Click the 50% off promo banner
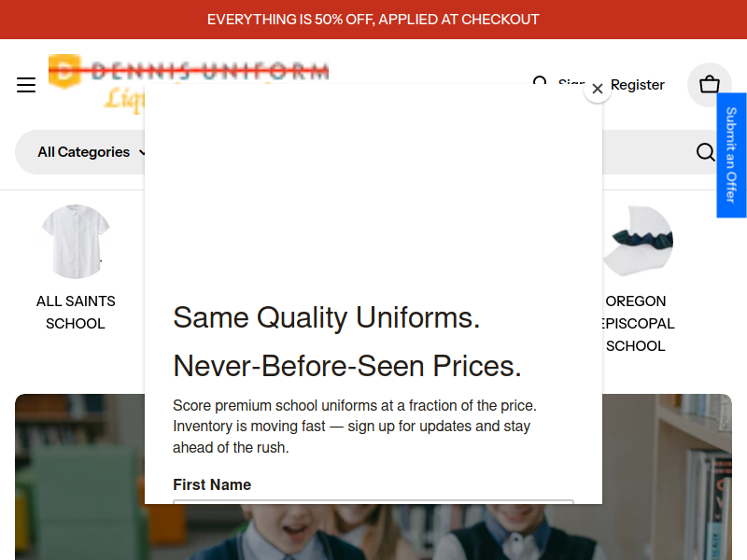747x560 pixels. pos(373,20)
